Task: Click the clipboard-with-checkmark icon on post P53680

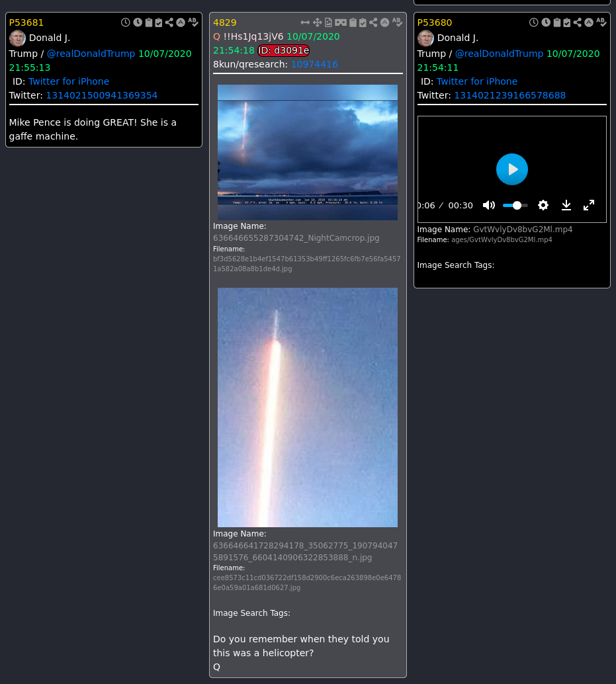Action: (567, 22)
